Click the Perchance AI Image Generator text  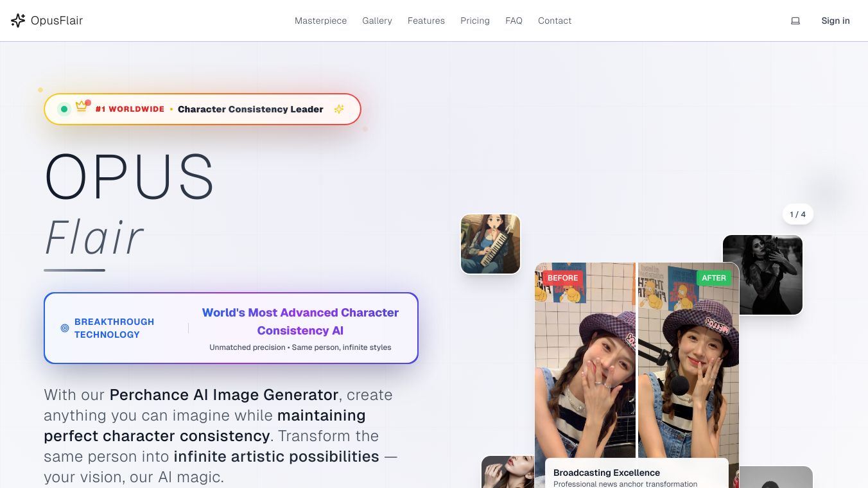(224, 395)
